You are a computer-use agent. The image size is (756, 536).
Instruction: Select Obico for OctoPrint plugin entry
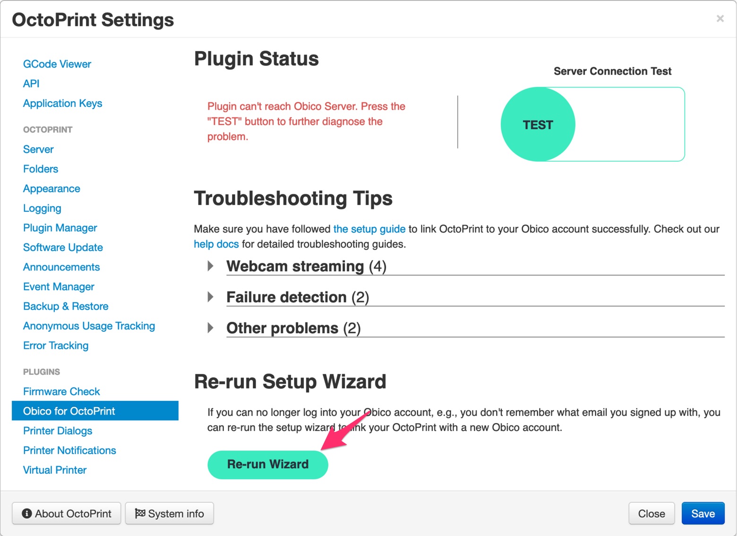click(x=69, y=411)
